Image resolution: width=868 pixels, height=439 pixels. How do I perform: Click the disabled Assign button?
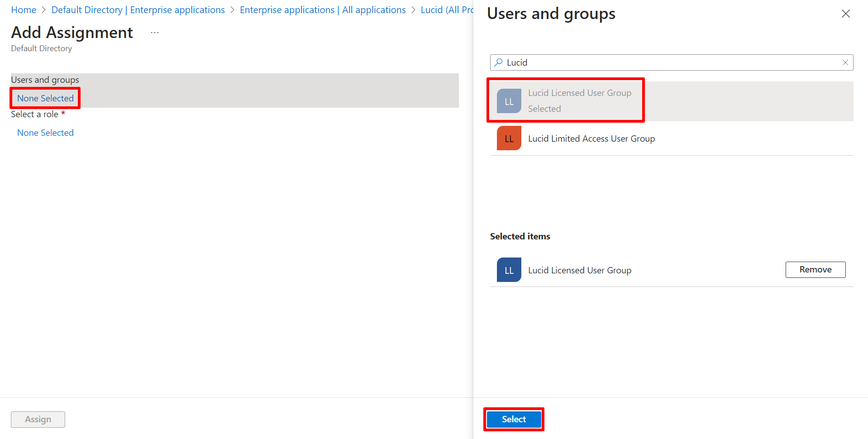click(x=38, y=420)
